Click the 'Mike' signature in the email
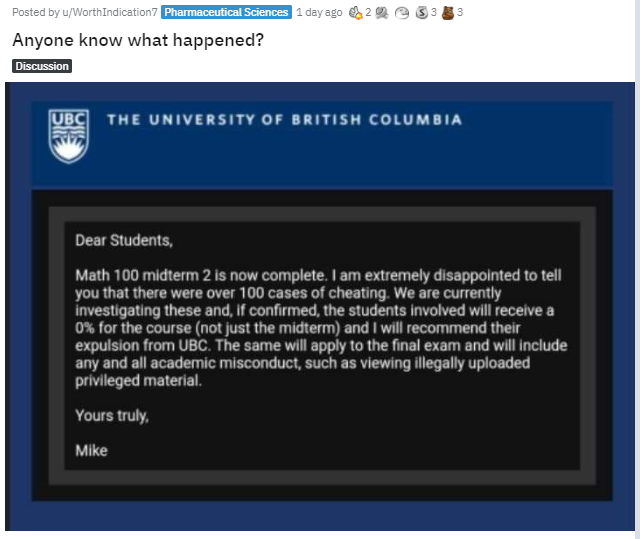Viewport: 640px width, 539px height. tap(91, 450)
